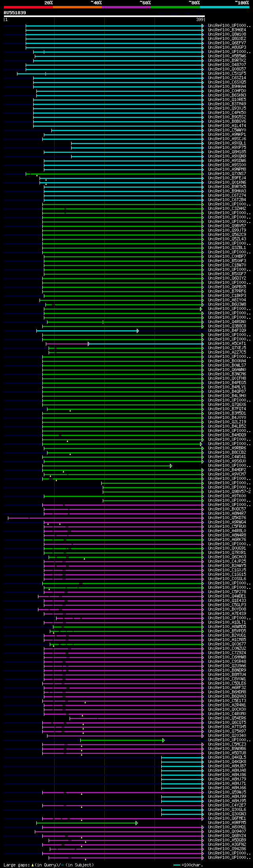Select the UniRef100_B4HDQ9 label
Image resolution: width=253 pixels, height=868 pixels.
click(227, 435)
